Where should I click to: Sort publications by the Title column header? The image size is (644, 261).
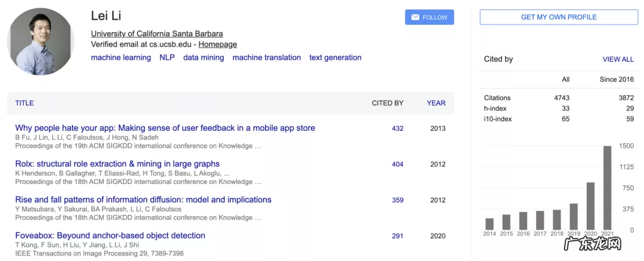coord(24,103)
